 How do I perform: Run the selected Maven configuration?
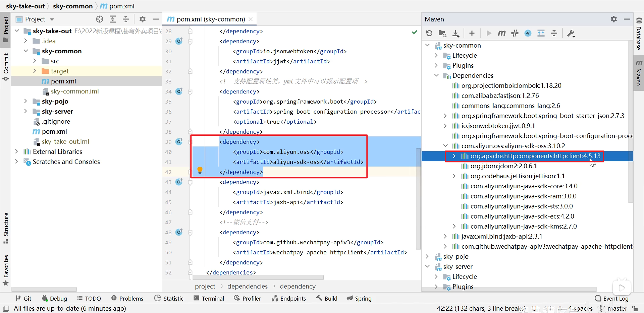tap(488, 33)
